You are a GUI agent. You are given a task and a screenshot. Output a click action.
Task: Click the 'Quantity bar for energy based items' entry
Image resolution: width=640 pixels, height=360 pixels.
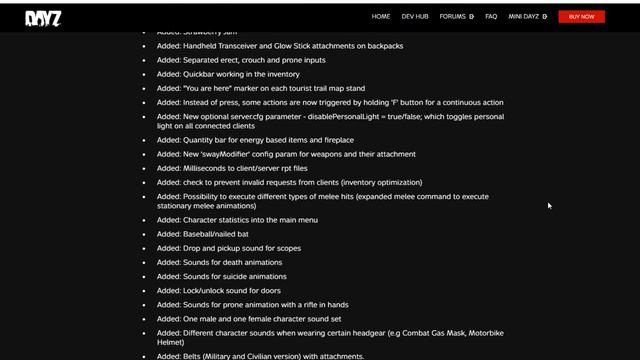pos(256,140)
